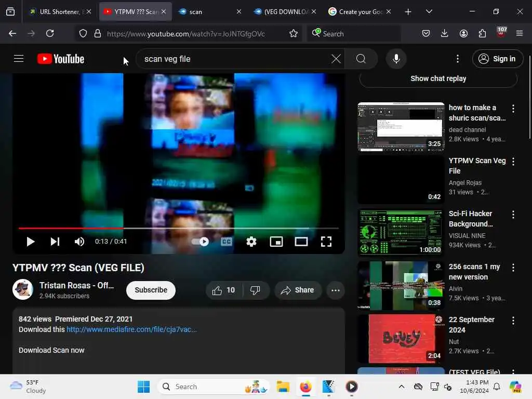Open 'how to make a shuric scan' thumbnail
The image size is (532, 399).
(x=401, y=127)
